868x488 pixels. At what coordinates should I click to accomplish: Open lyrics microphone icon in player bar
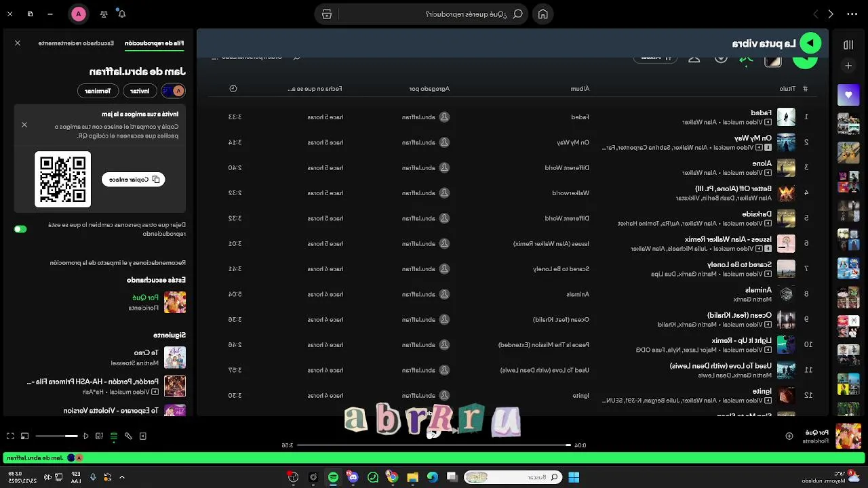(x=128, y=436)
